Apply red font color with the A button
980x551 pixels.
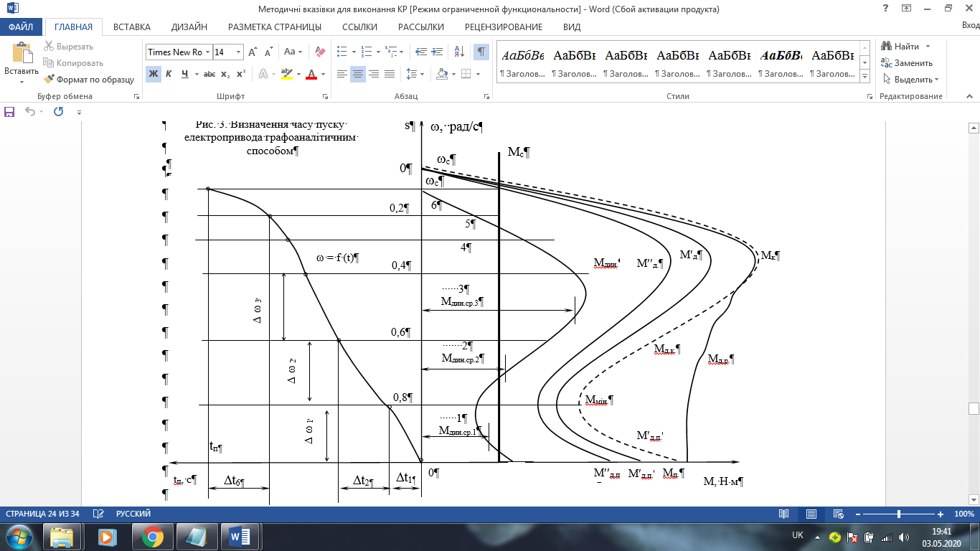[x=311, y=74]
